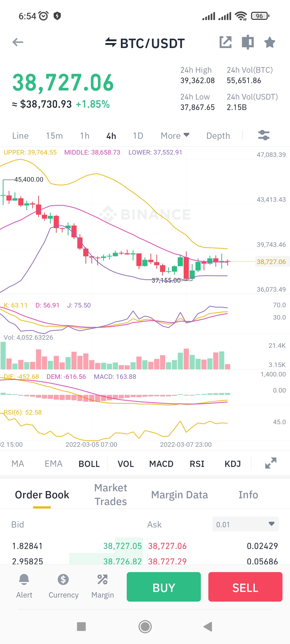Image resolution: width=290 pixels, height=644 pixels.
Task: Open the share/export icon
Action: tap(226, 42)
